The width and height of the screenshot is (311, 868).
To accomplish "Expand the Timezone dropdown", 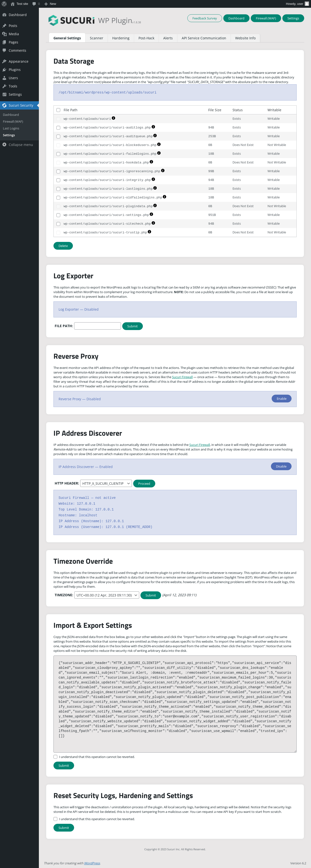I will 106,595.
